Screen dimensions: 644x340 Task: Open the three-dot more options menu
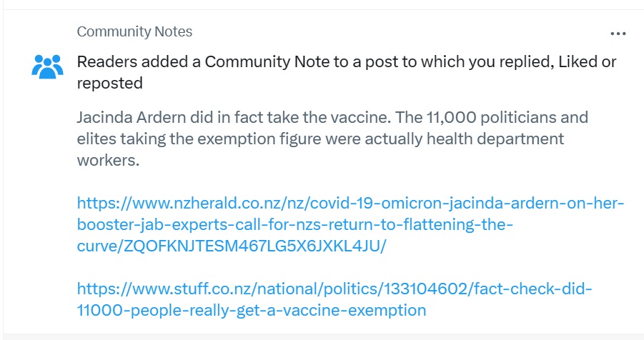(x=618, y=34)
